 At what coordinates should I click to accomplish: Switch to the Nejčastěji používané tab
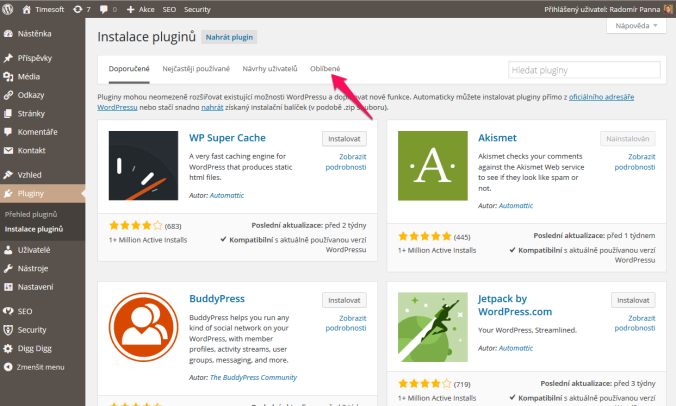196,69
